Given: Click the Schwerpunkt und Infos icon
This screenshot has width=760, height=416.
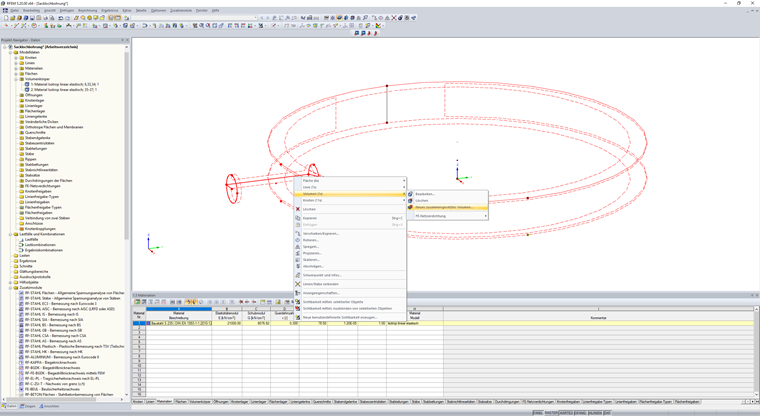Looking at the screenshot, I should 298,275.
